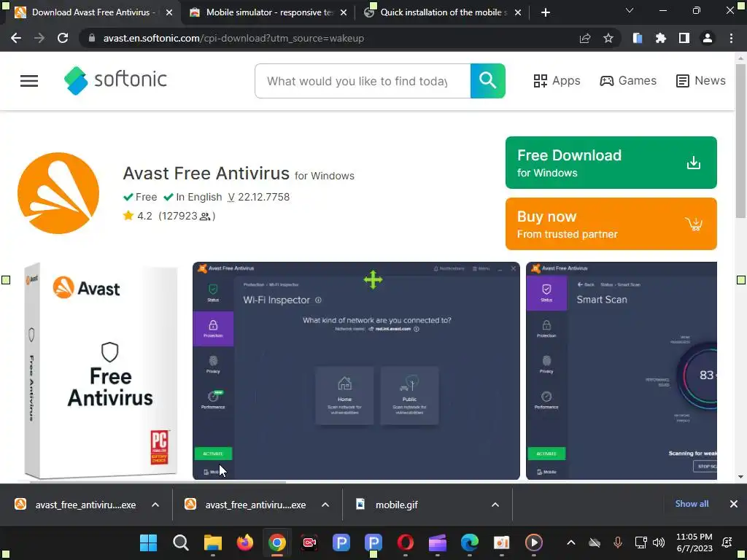Open the News section
This screenshot has width=747, height=560.
701,80
